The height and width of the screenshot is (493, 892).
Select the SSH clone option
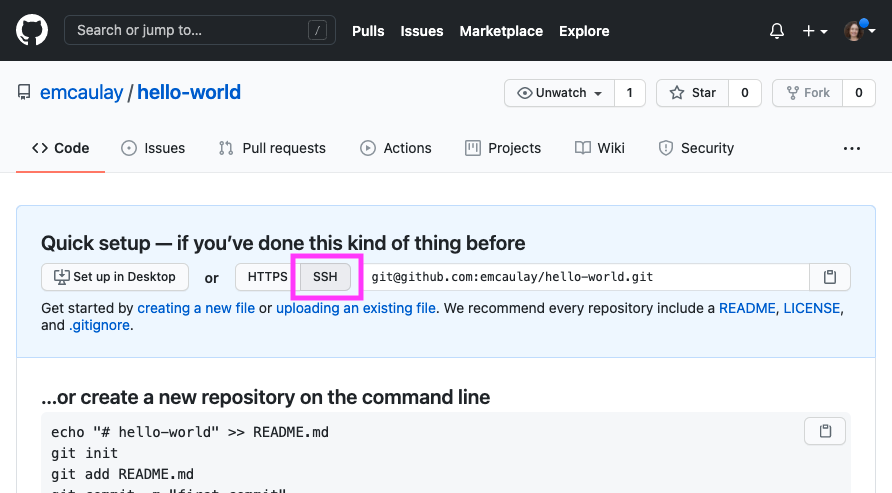[x=325, y=277]
